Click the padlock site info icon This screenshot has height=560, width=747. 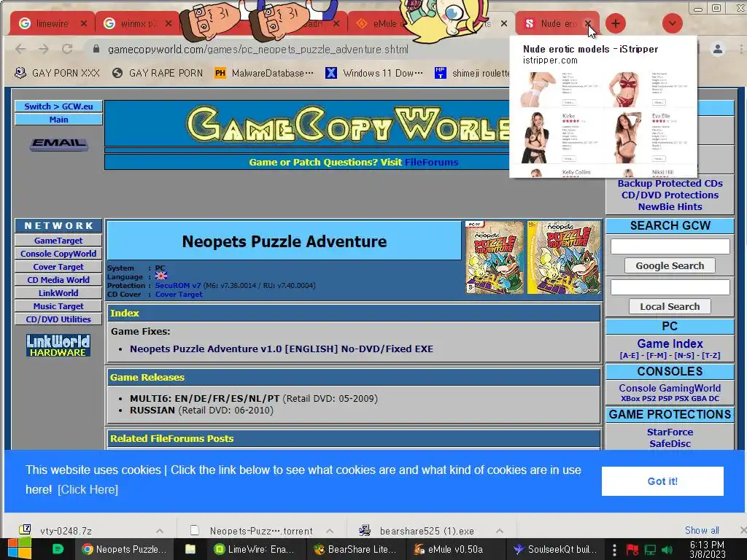tap(96, 49)
